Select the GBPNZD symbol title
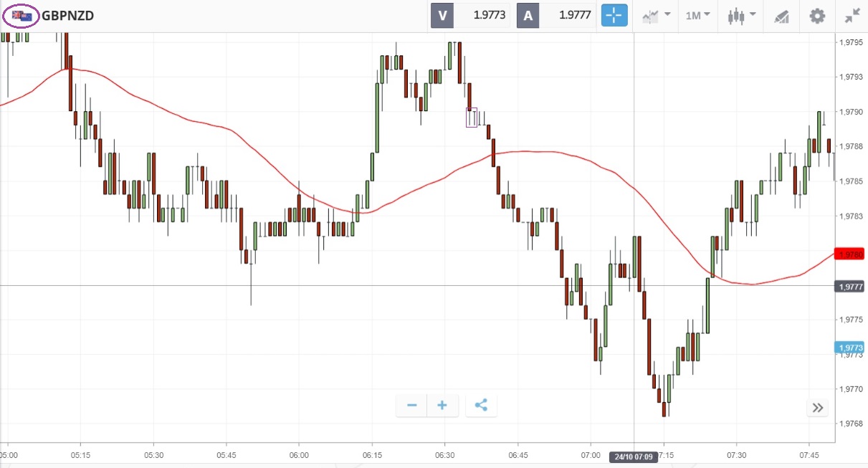The height and width of the screenshot is (468, 868). point(67,15)
